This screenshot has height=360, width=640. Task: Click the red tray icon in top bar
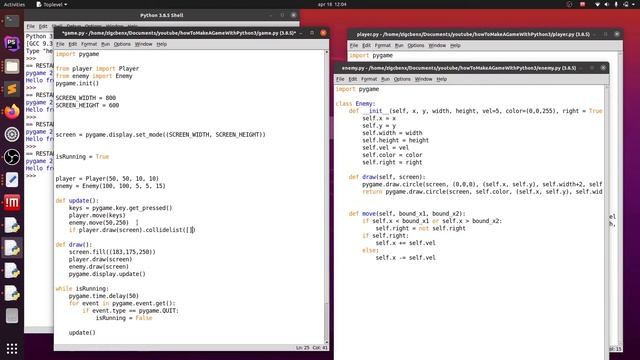582,4
